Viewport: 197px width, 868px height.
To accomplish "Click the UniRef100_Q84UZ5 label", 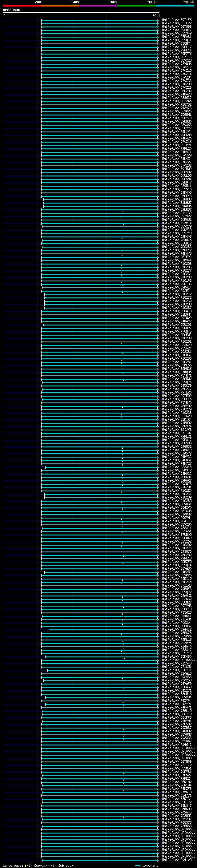I will [177, 240].
